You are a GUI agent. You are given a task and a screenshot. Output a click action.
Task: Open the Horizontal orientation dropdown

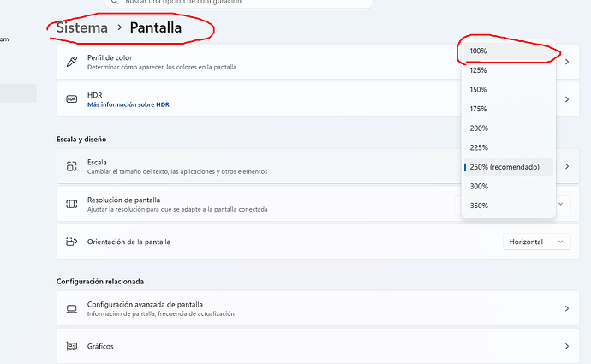pyautogui.click(x=536, y=242)
